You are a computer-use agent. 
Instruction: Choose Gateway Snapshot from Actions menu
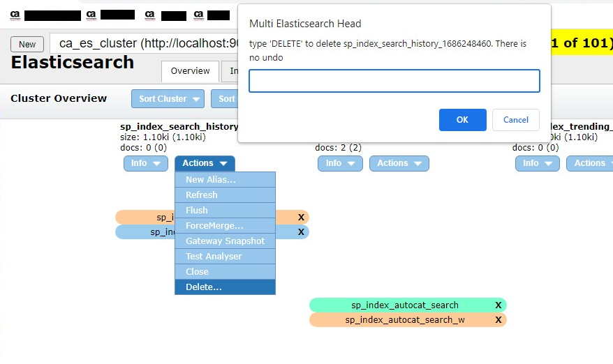click(226, 241)
